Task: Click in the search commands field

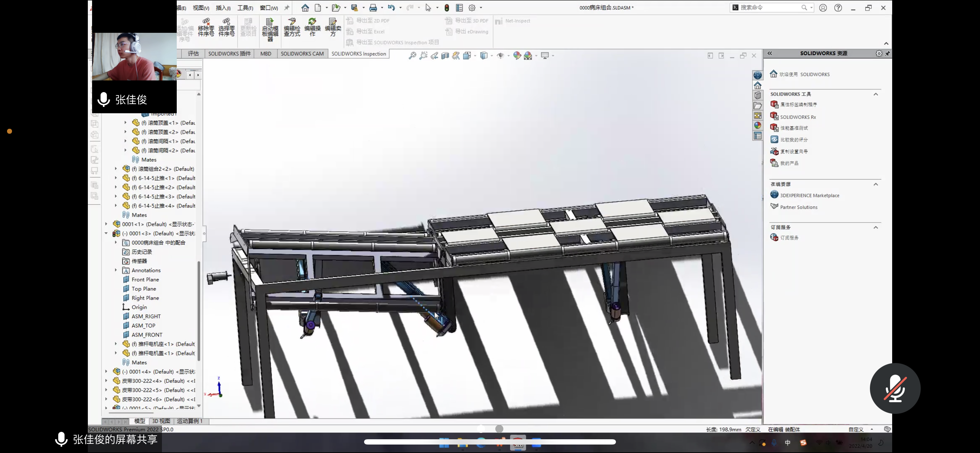Action: (768, 8)
